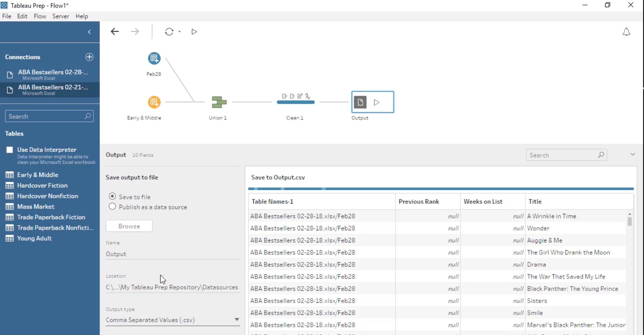Click the Title column header
The height and width of the screenshot is (335, 644).
[x=579, y=202]
